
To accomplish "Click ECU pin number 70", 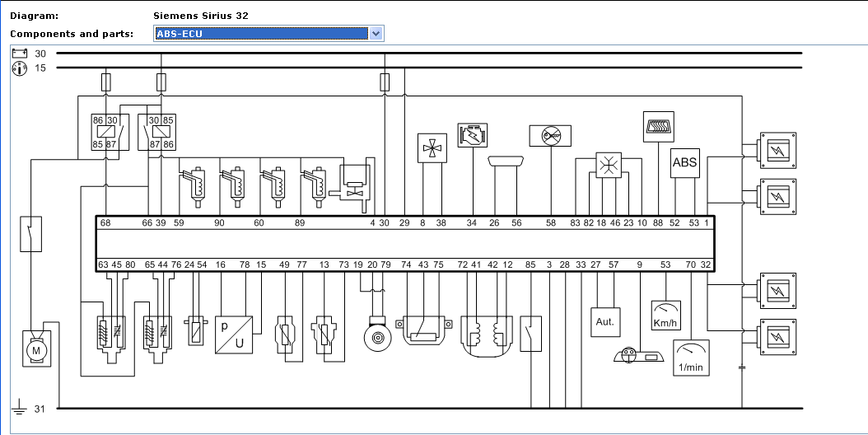I will 691,265.
